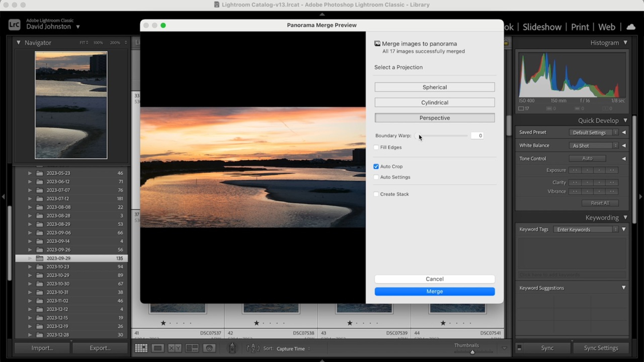Switch to the Slideshow module
The height and width of the screenshot is (362, 644).
coord(541,27)
